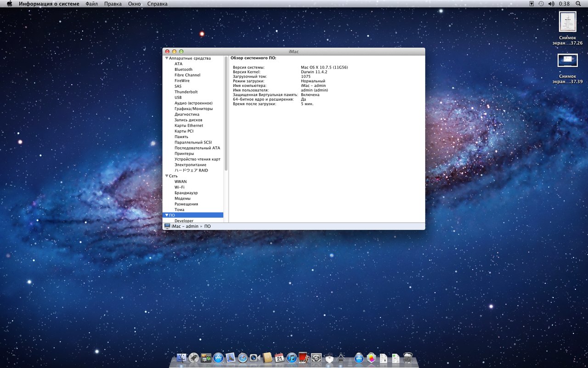Open the Информация о системе menu
The width and height of the screenshot is (588, 368).
coord(49,4)
